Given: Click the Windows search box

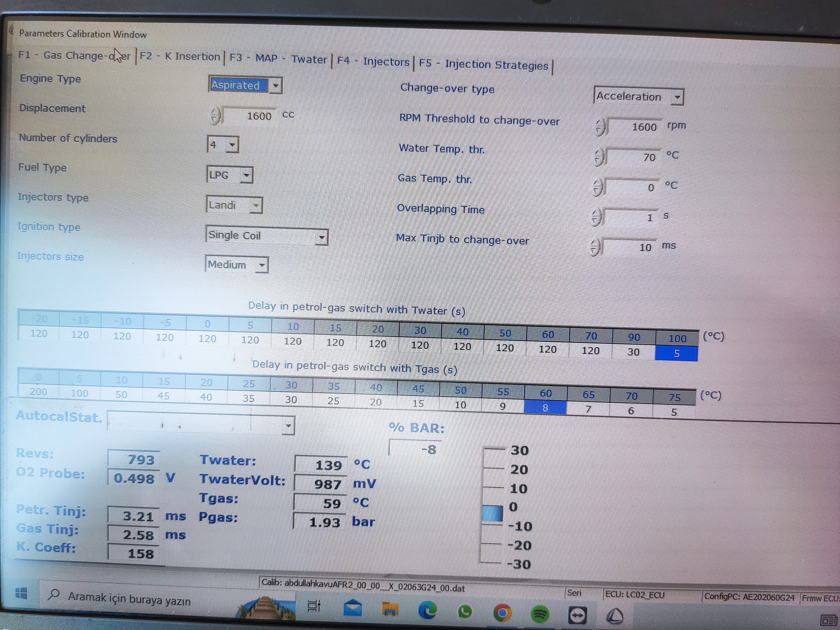Looking at the screenshot, I should pyautogui.click(x=129, y=598).
